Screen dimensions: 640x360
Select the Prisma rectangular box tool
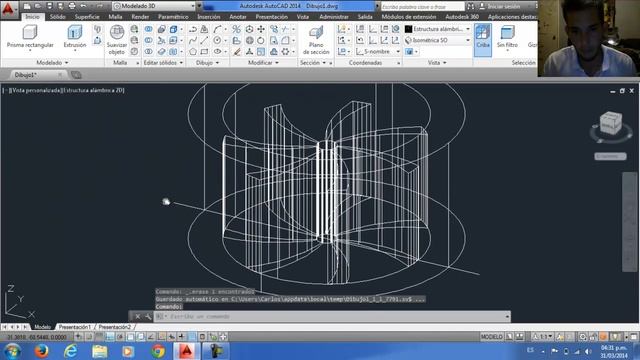(x=30, y=37)
